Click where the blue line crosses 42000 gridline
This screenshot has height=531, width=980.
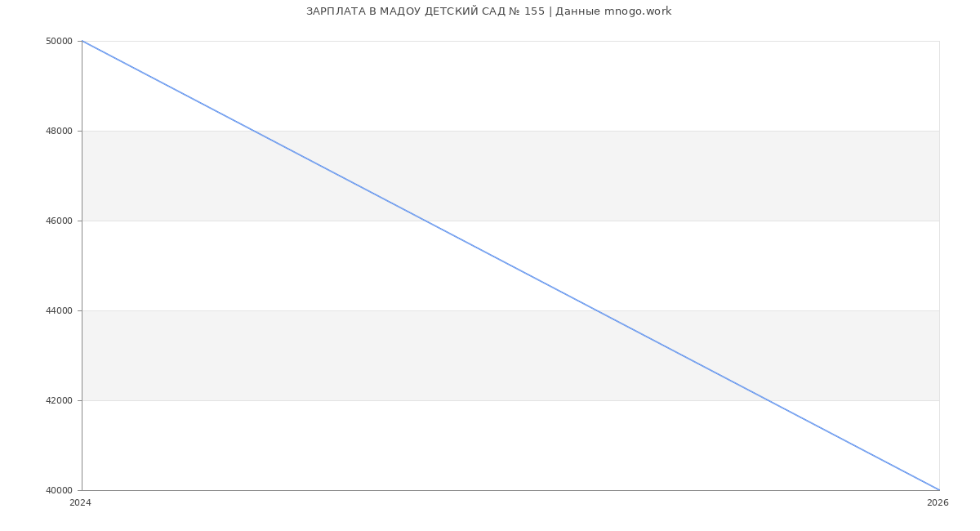click(x=768, y=400)
